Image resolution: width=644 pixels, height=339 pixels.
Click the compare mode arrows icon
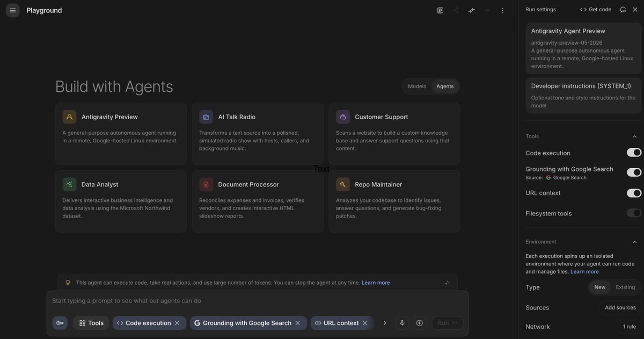[x=471, y=10]
